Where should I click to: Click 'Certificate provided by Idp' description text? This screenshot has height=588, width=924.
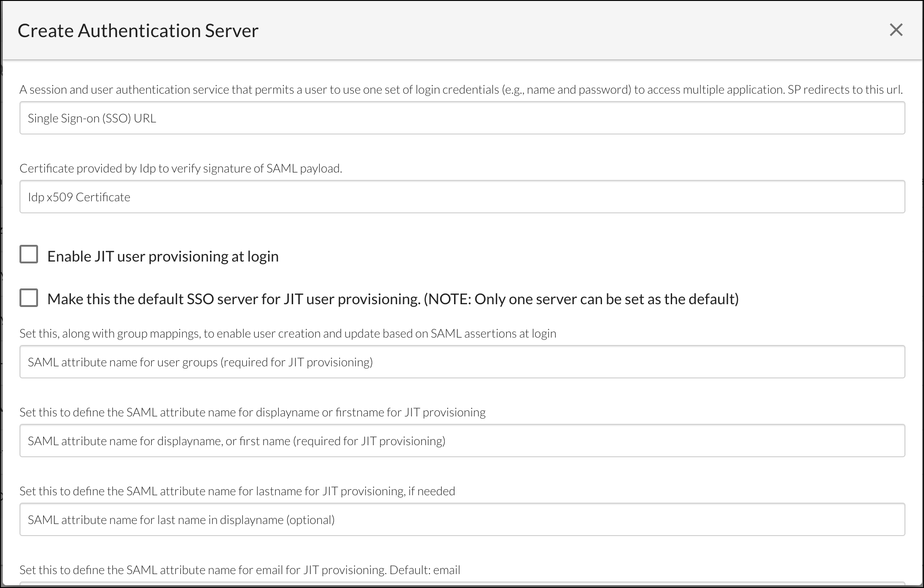pyautogui.click(x=180, y=168)
